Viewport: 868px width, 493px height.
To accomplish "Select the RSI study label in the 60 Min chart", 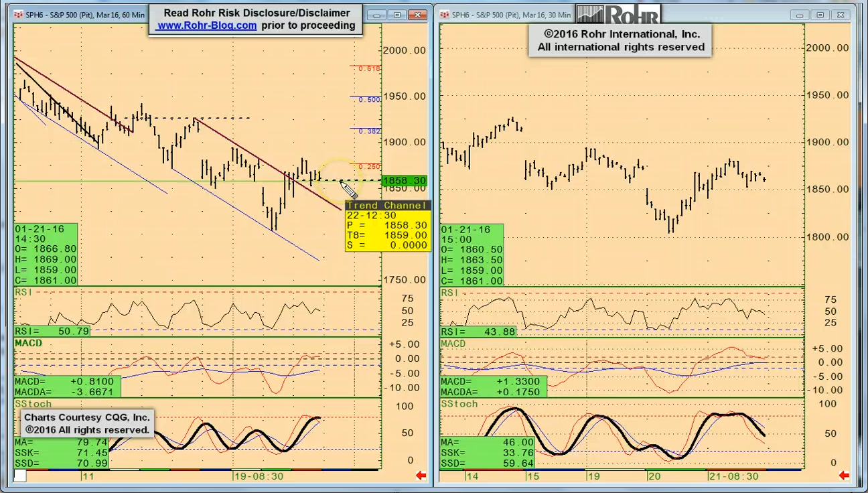I will 23,292.
